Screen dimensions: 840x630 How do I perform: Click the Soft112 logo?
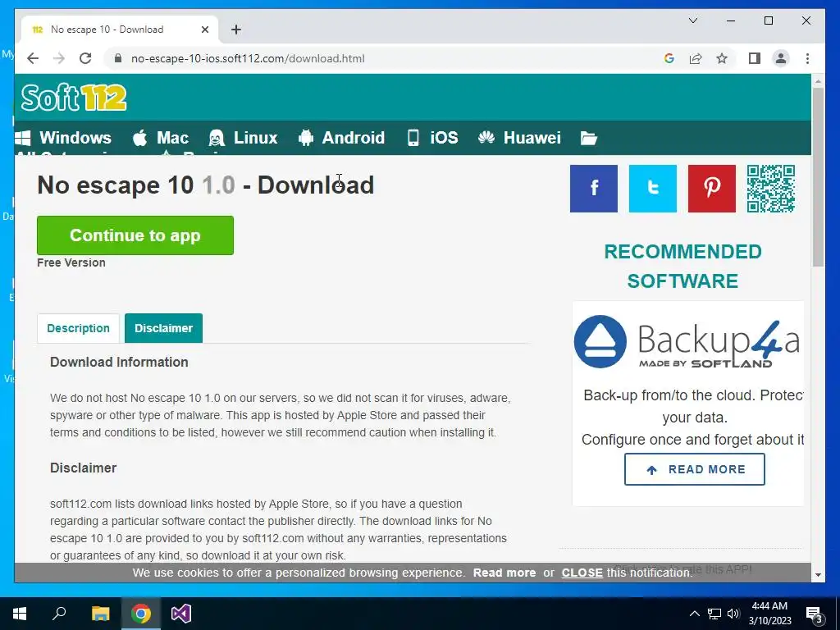point(74,98)
